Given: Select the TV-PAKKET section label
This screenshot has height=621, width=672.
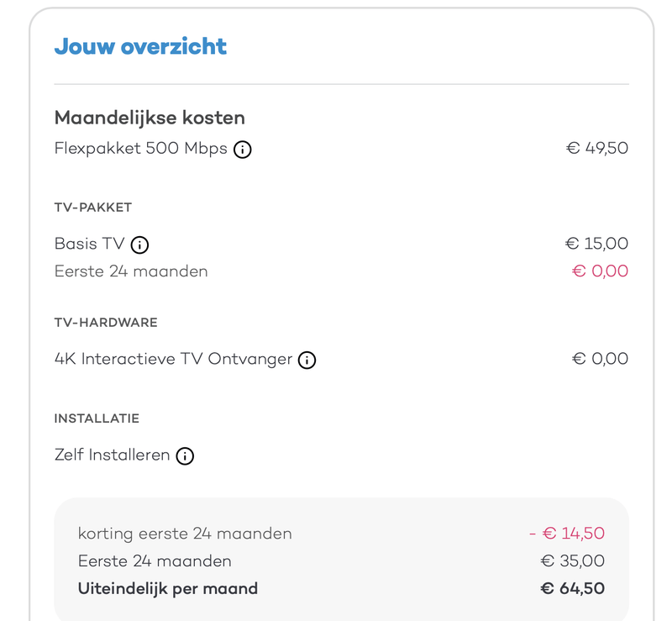Looking at the screenshot, I should [x=93, y=208].
